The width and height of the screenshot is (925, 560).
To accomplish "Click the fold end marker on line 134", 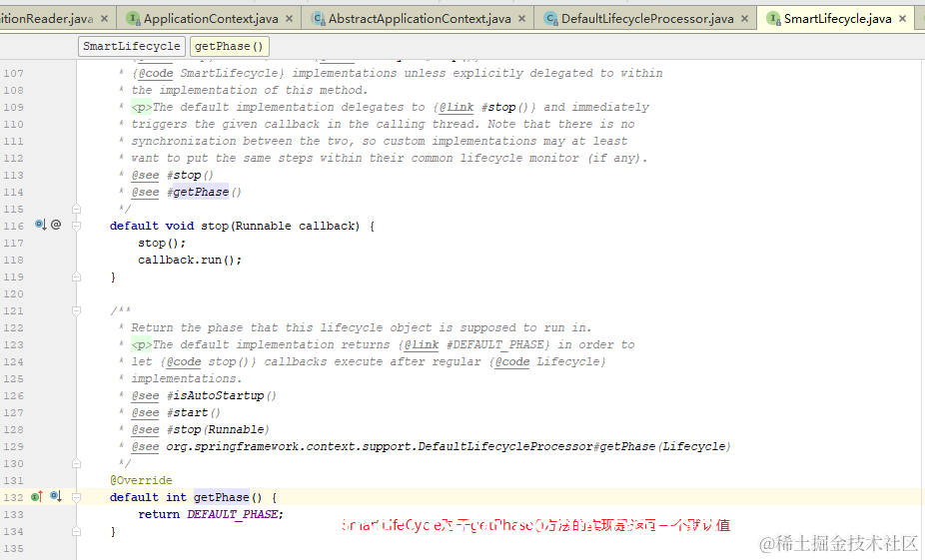I will click(x=76, y=531).
